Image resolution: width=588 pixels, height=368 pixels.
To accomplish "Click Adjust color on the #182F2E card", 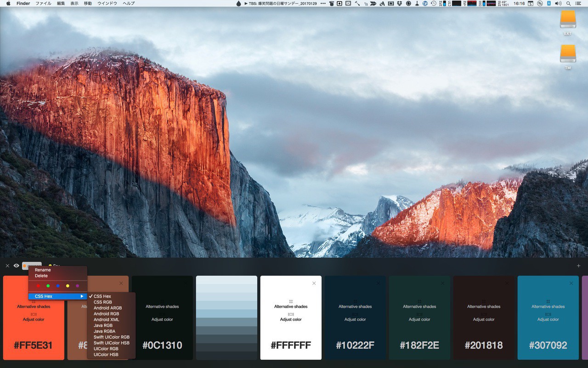I will 419,319.
